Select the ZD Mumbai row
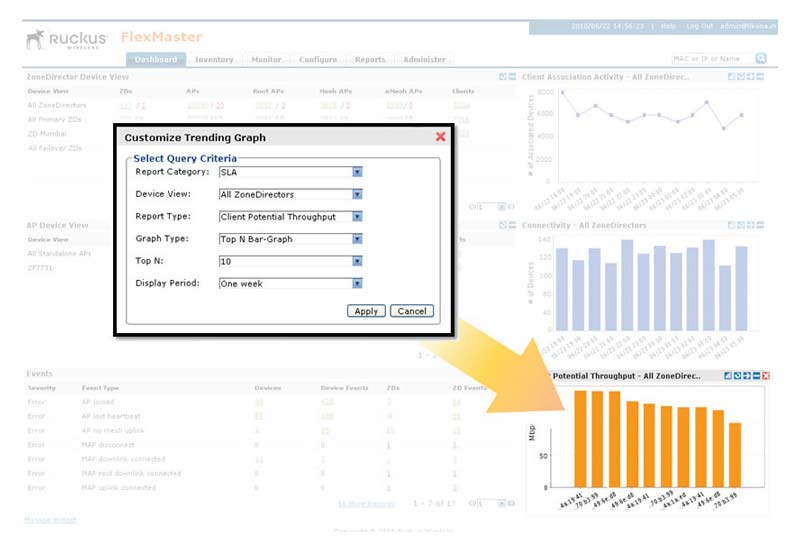This screenshot has height=549, width=800. (x=46, y=134)
